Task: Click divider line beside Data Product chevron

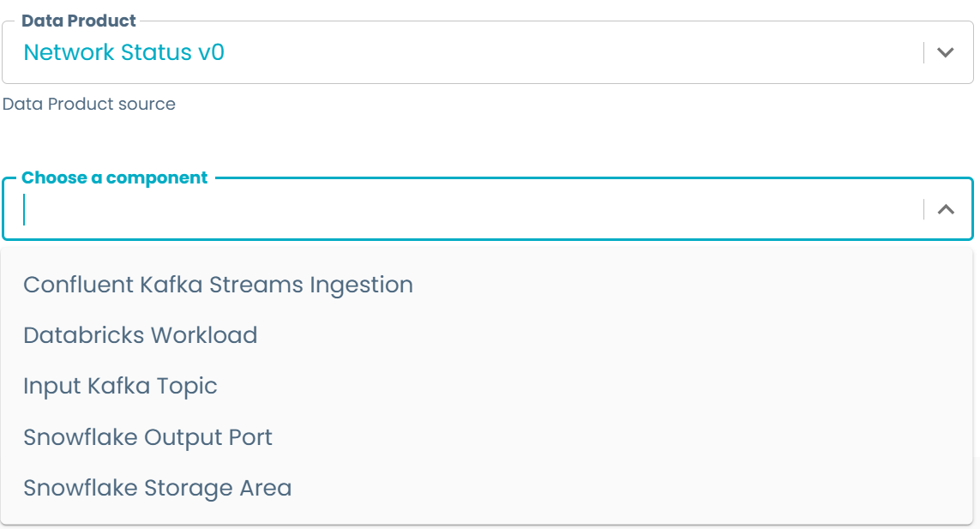Action: [924, 52]
